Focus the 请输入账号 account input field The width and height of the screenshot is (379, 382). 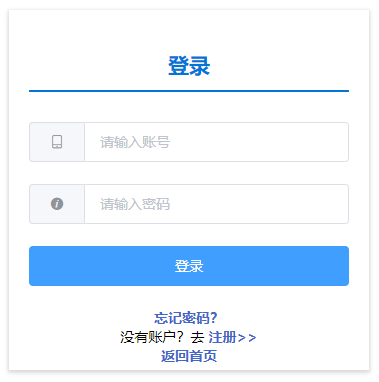(217, 142)
